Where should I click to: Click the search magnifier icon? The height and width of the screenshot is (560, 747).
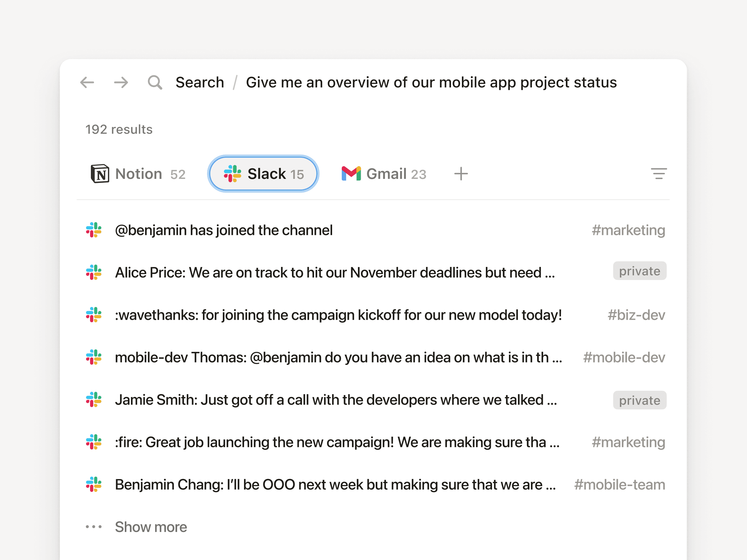[x=155, y=82]
